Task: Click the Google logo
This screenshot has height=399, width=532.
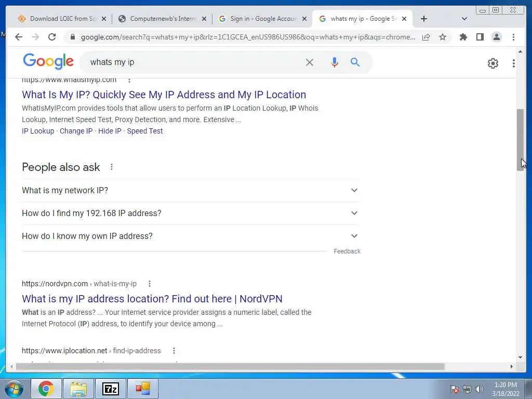Action: tap(48, 62)
